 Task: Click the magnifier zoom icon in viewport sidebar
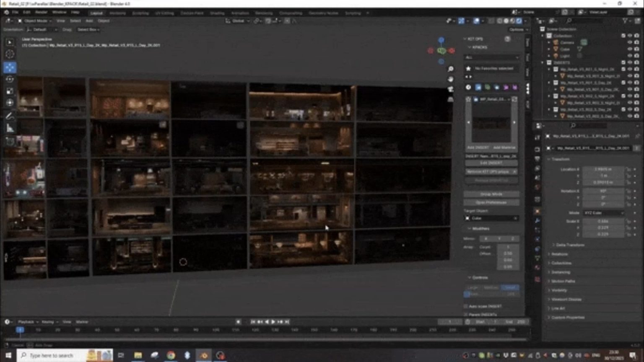(451, 68)
